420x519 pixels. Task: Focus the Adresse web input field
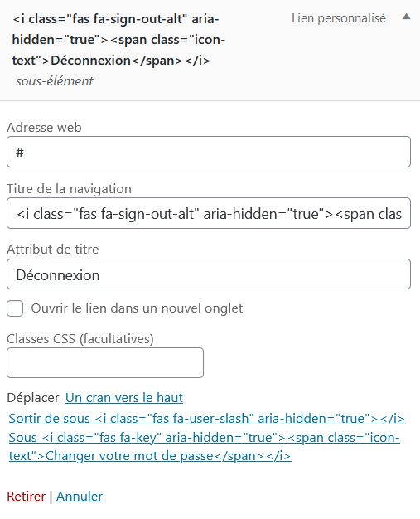pos(209,152)
